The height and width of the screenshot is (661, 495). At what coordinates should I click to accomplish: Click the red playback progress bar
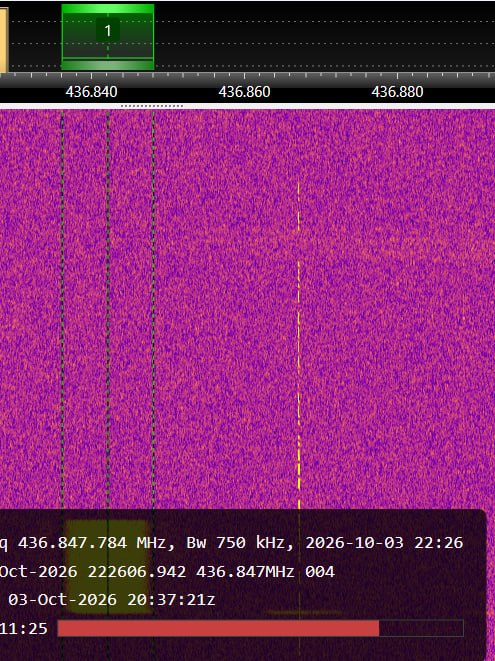coord(218,628)
